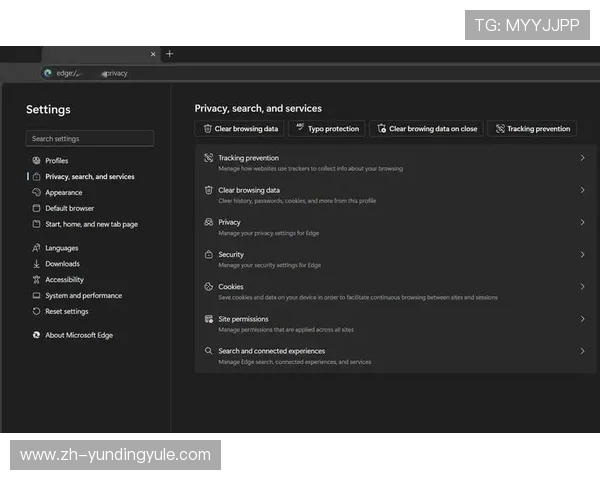The image size is (600, 480).
Task: Click the Accessibility icon in sidebar
Action: pyautogui.click(x=36, y=280)
